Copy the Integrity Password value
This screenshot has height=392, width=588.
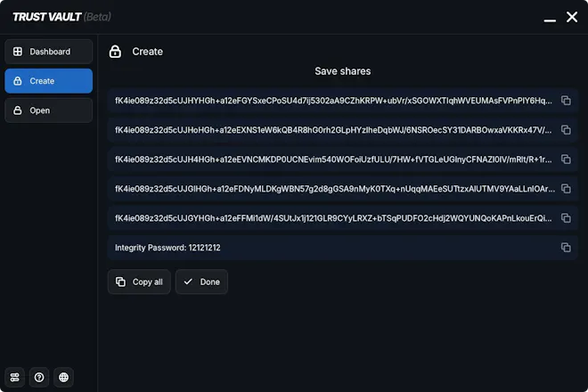pos(566,247)
